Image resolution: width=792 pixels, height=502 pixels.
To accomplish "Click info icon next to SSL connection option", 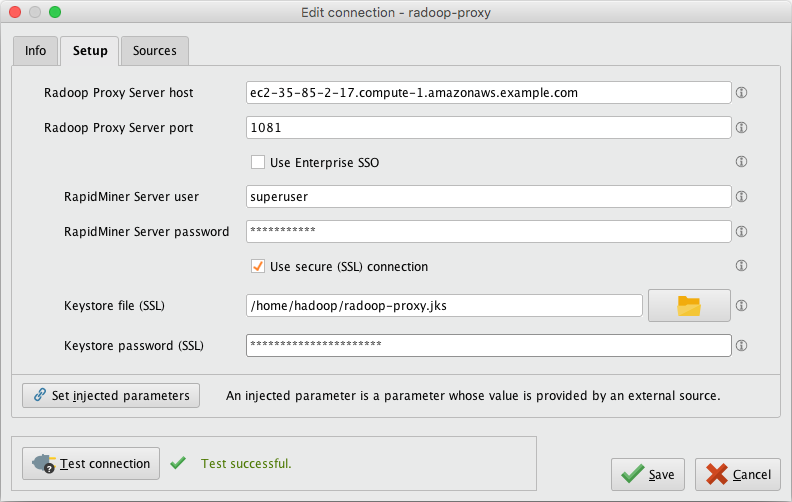I will click(x=742, y=266).
